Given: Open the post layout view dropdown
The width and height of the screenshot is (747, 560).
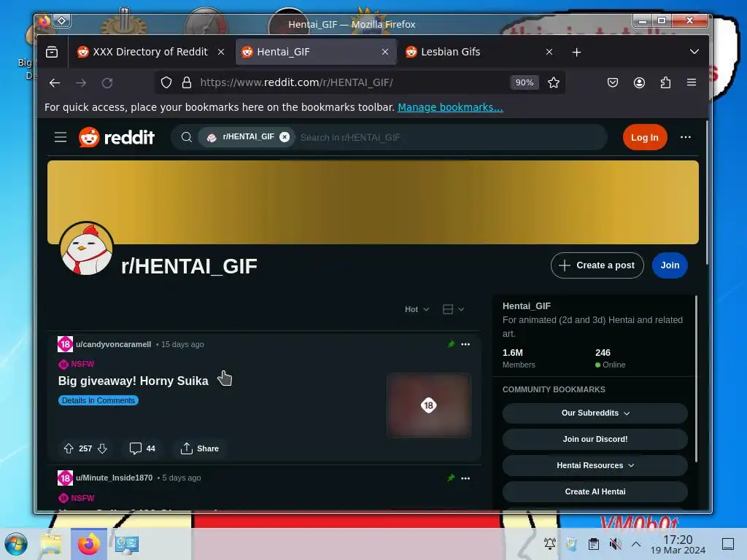Looking at the screenshot, I should point(453,309).
